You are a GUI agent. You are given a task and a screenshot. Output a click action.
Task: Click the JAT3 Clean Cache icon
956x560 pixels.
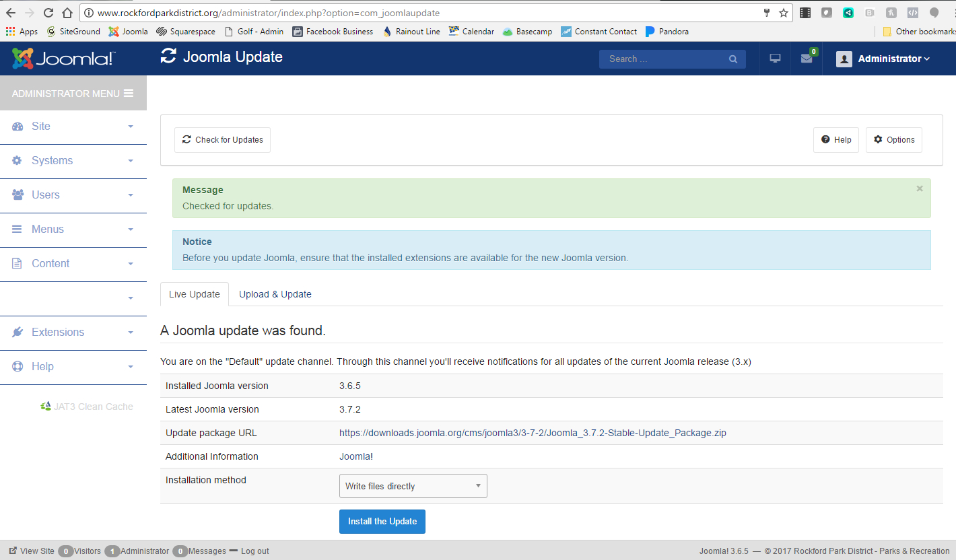coord(46,407)
